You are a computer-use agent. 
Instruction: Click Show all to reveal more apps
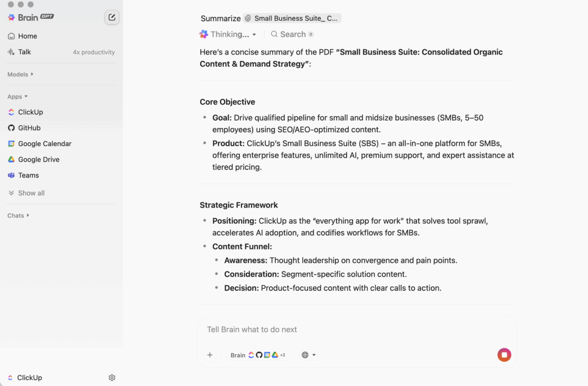click(x=31, y=193)
